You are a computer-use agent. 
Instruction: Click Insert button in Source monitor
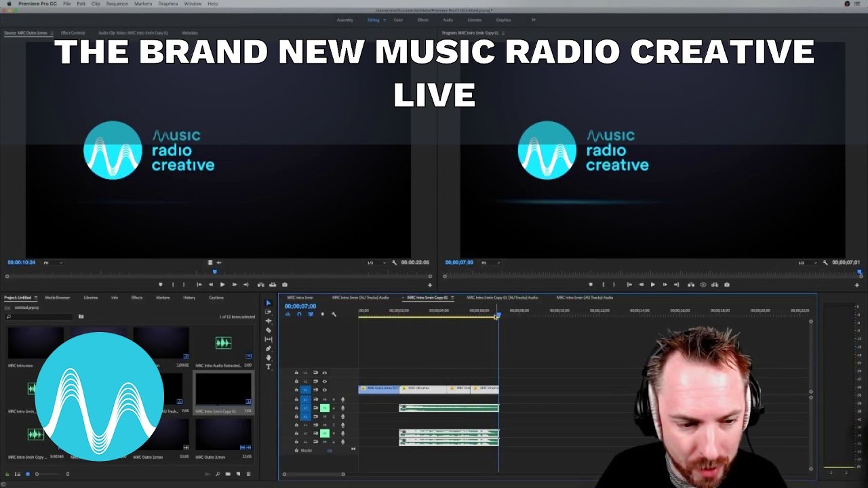(261, 285)
